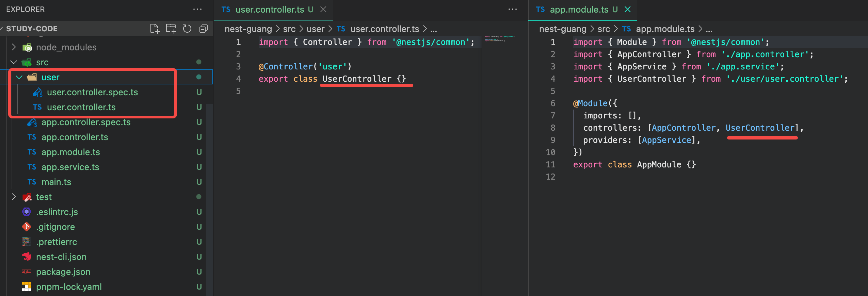Switch to the app.module.ts tab
Viewport: 868px width, 296px height.
(579, 10)
